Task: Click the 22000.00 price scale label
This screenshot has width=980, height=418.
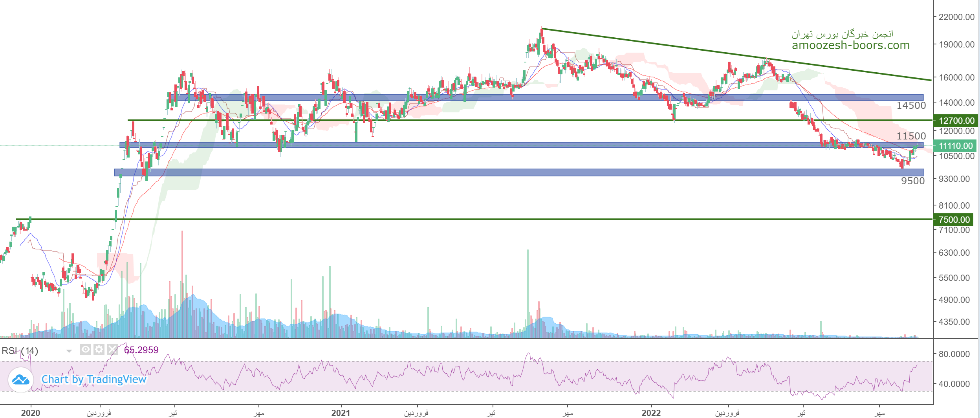Action: pos(956,17)
